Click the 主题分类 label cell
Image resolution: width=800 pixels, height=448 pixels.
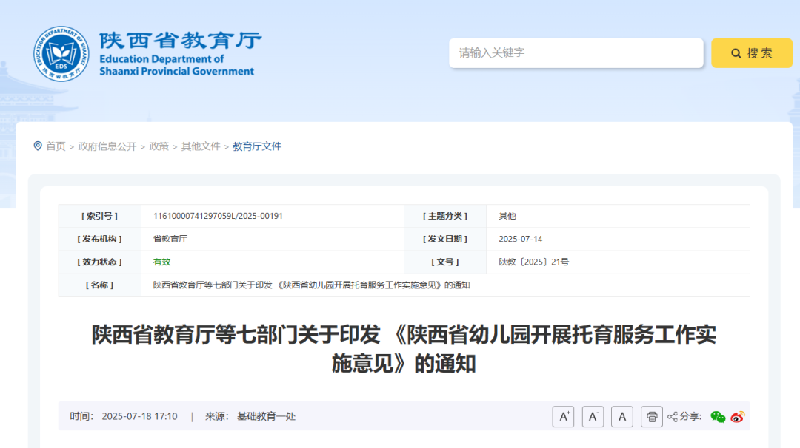point(445,216)
